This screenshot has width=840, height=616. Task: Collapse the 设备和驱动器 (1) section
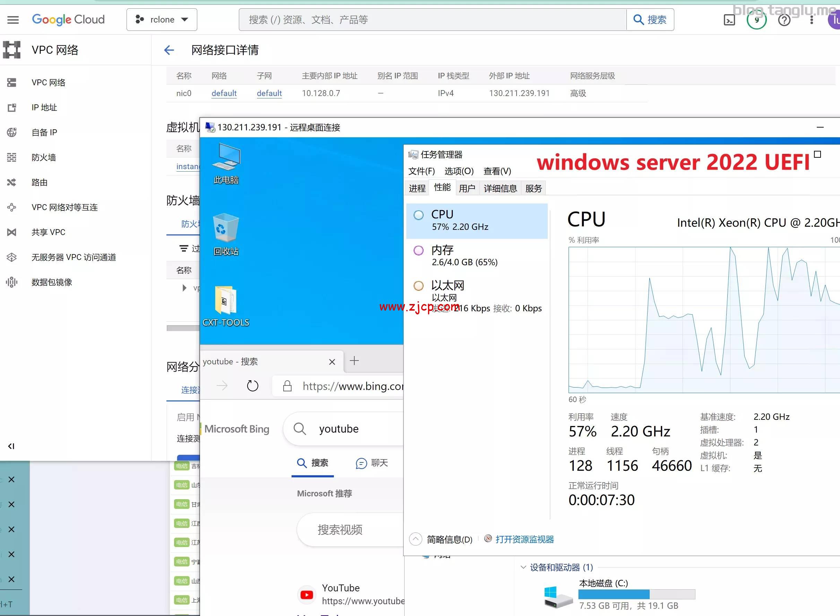point(523,567)
